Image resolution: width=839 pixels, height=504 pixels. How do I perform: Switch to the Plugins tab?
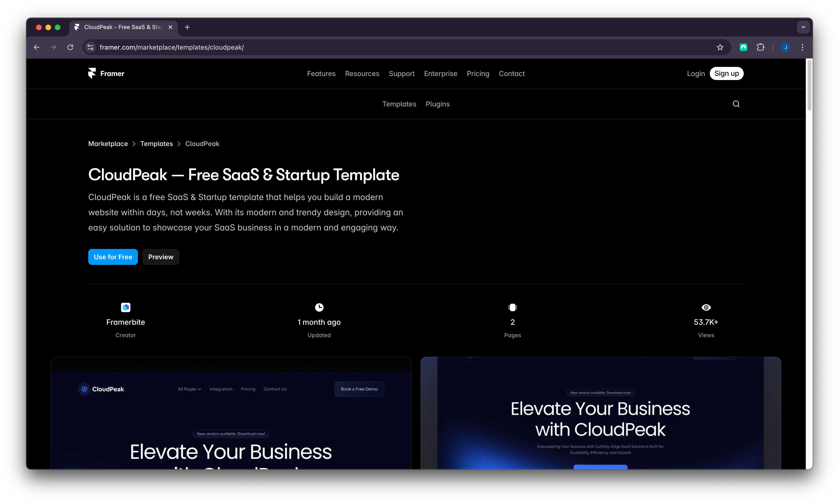click(437, 104)
